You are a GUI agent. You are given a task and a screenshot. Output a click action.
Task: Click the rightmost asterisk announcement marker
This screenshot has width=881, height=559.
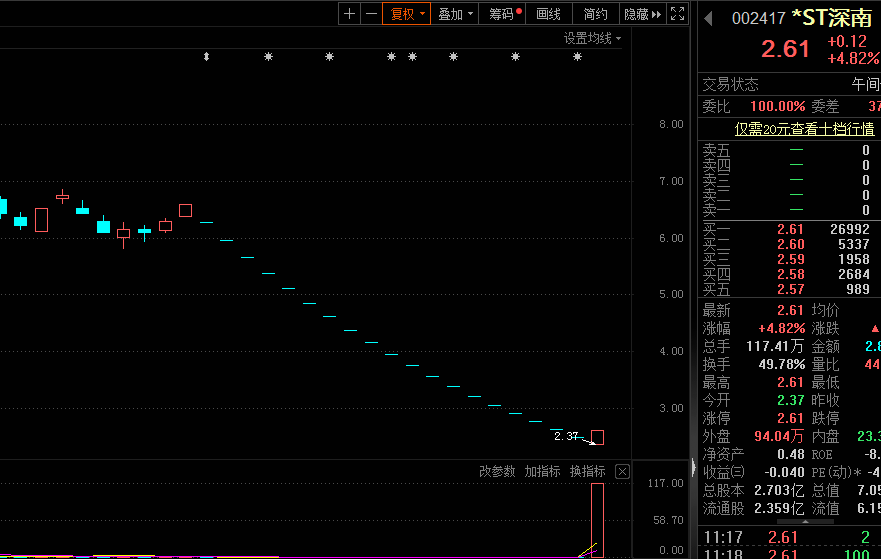click(x=577, y=57)
